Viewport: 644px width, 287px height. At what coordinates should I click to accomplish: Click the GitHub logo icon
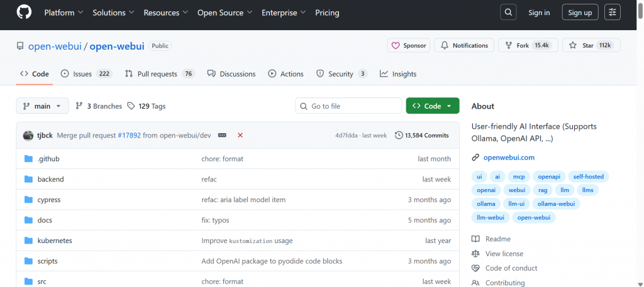(x=24, y=13)
